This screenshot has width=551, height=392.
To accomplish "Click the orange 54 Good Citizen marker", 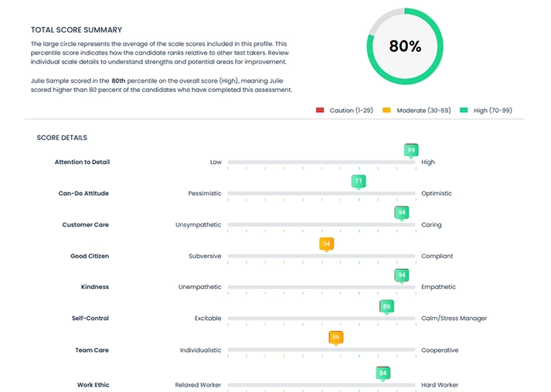I will coord(326,244).
